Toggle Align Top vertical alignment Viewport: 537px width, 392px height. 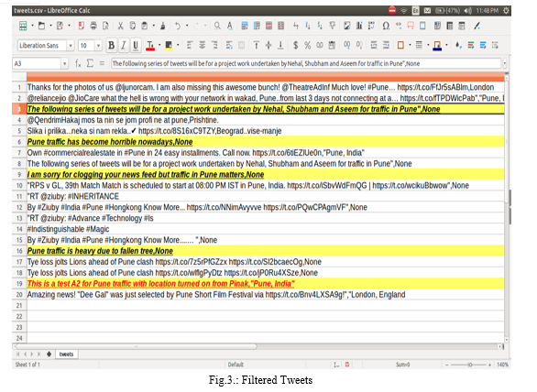click(257, 45)
